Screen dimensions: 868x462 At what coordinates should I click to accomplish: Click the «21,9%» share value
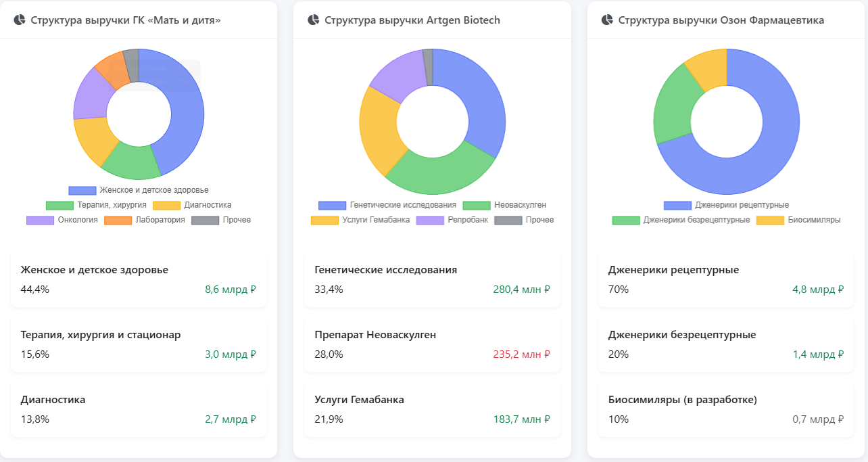point(329,419)
